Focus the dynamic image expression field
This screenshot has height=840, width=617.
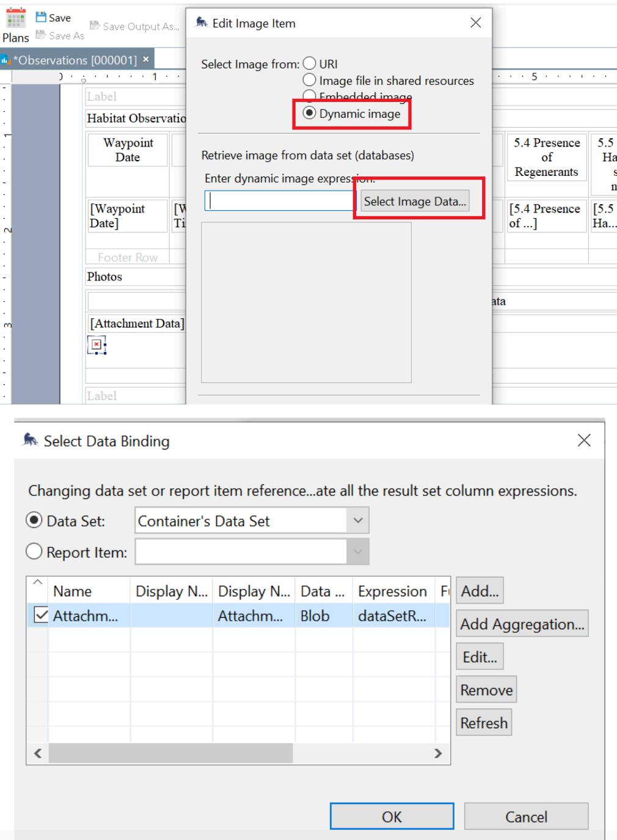click(279, 201)
